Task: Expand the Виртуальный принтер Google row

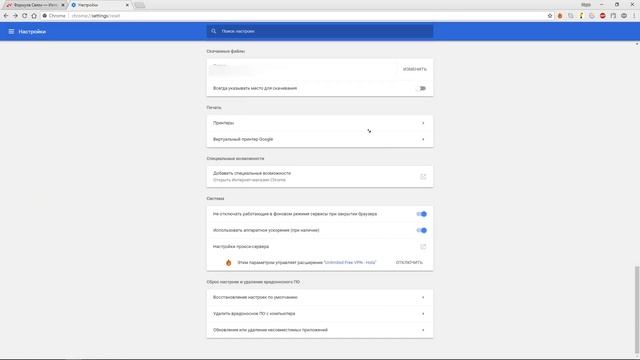Action: coord(320,139)
